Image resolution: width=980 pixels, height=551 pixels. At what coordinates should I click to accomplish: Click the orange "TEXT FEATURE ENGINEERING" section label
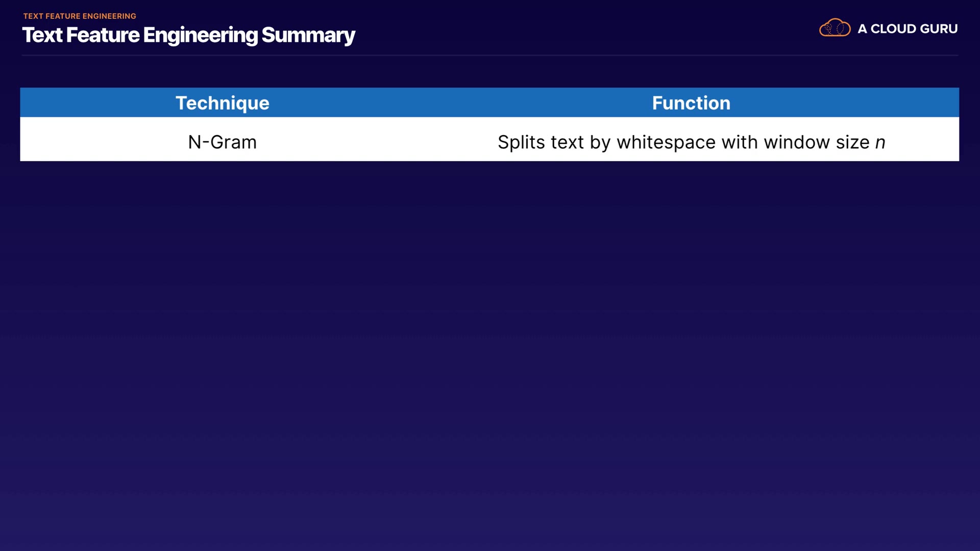[80, 16]
